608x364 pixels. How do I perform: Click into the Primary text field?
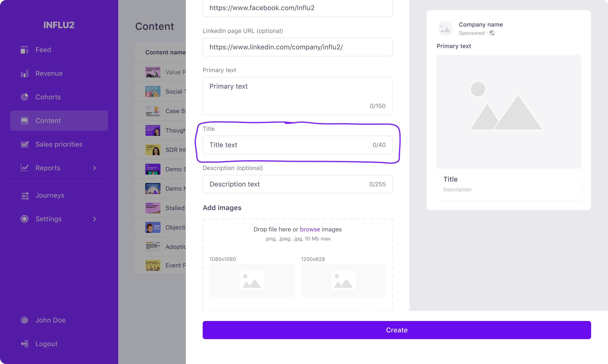pyautogui.click(x=297, y=96)
